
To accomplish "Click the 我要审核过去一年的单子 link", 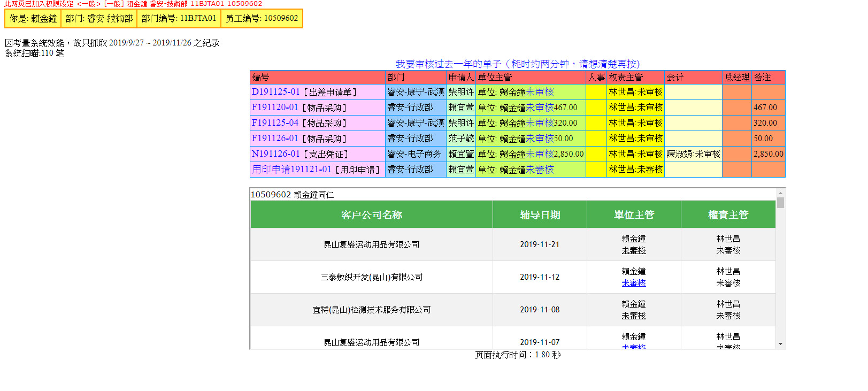I will click(517, 64).
